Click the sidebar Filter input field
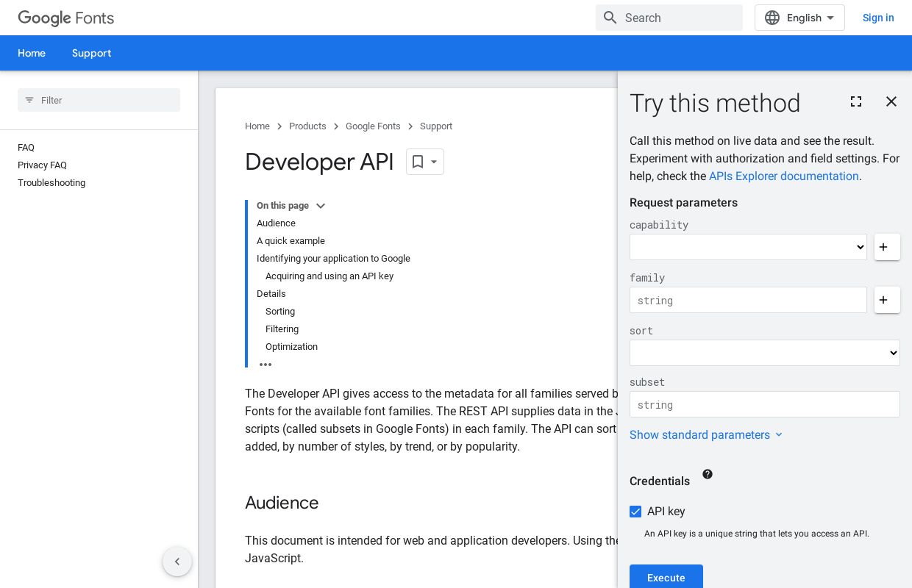The height and width of the screenshot is (588, 912). click(99, 100)
